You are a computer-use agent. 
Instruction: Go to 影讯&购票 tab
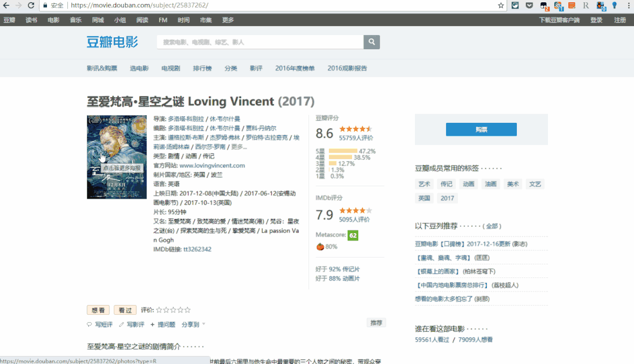coord(102,68)
